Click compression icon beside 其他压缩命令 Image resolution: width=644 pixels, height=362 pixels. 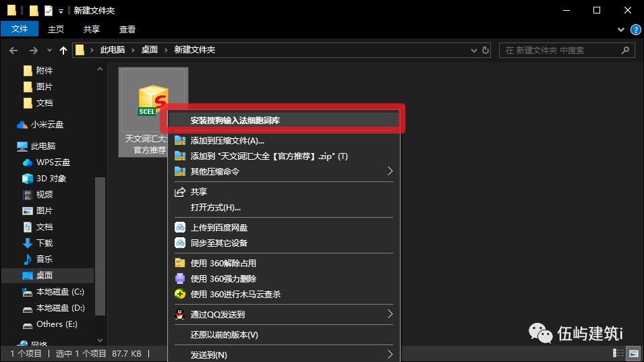pos(180,171)
